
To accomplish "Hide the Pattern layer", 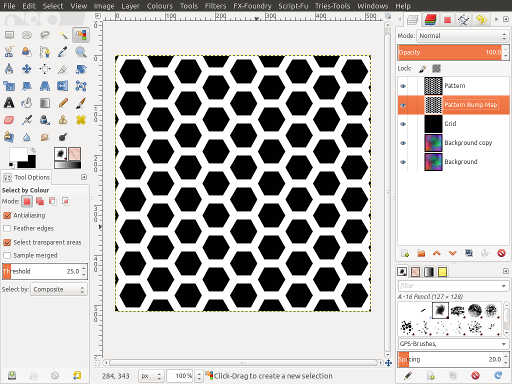I will pyautogui.click(x=403, y=86).
